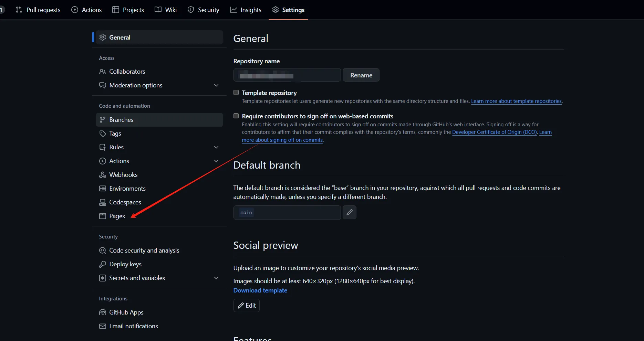Expand the Actions sidebar chevron

[x=216, y=161]
